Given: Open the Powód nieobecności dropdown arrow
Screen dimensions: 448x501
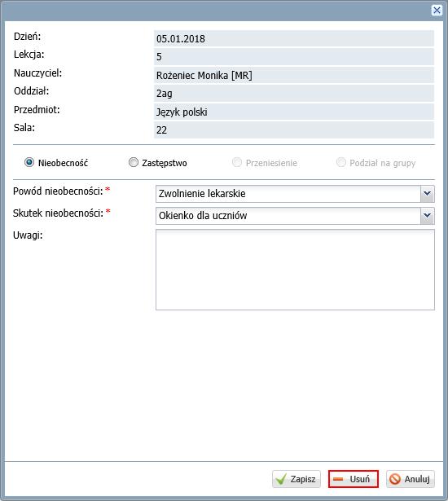Looking at the screenshot, I should click(x=428, y=194).
